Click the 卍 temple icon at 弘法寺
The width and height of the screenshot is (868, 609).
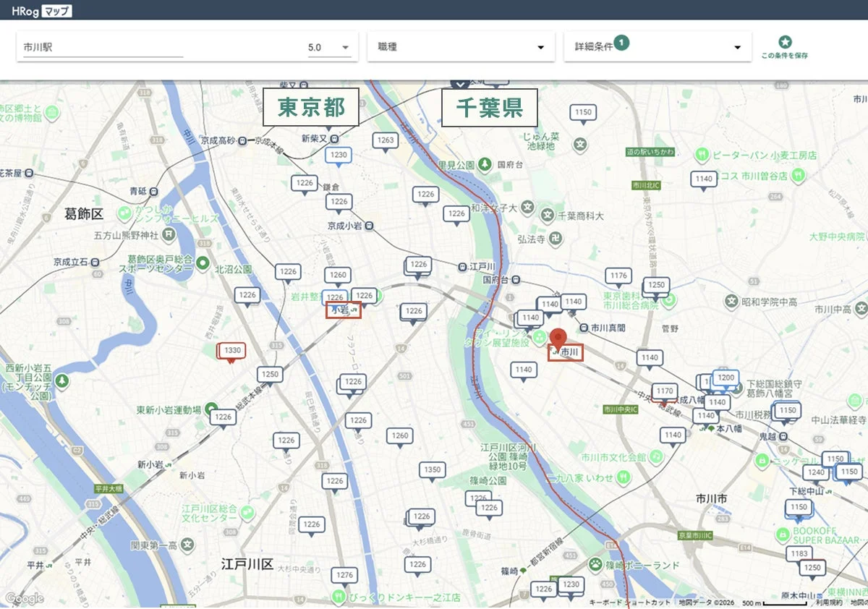[554, 237]
